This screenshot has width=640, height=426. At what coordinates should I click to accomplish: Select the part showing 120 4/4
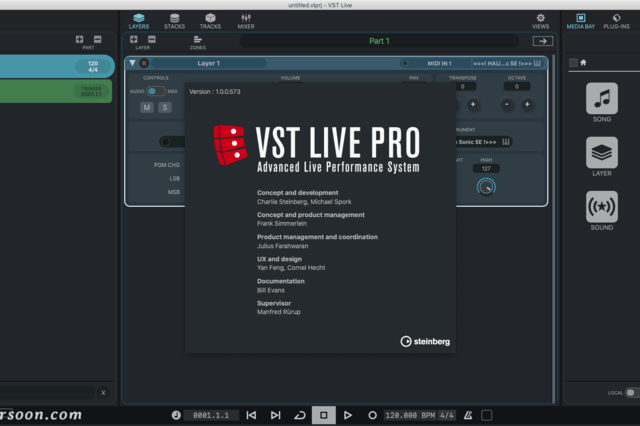point(57,66)
